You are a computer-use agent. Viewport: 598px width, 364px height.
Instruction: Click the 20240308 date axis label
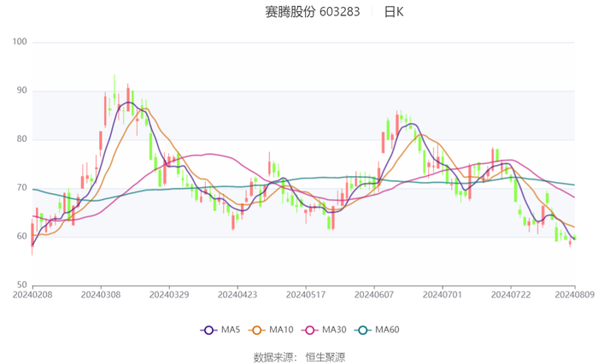101,296
